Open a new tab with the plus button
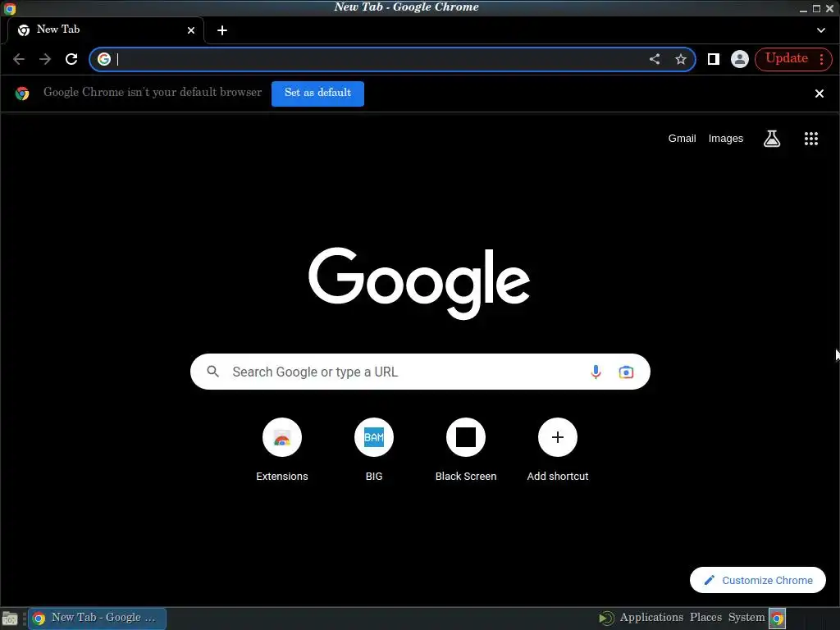This screenshot has height=630, width=840. [221, 30]
